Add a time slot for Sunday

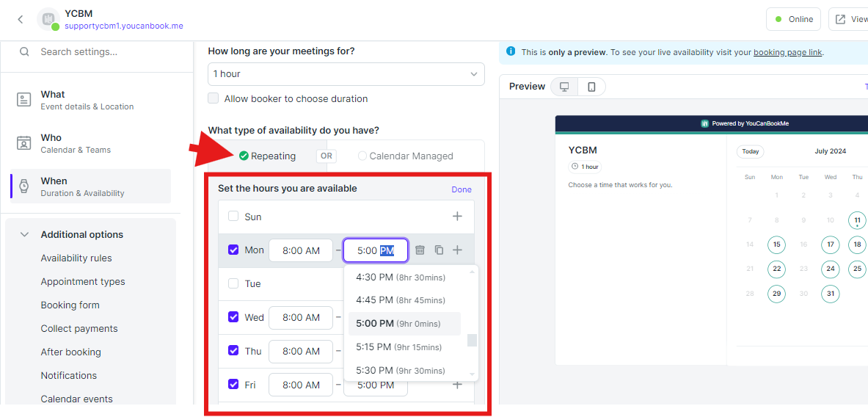click(x=457, y=217)
